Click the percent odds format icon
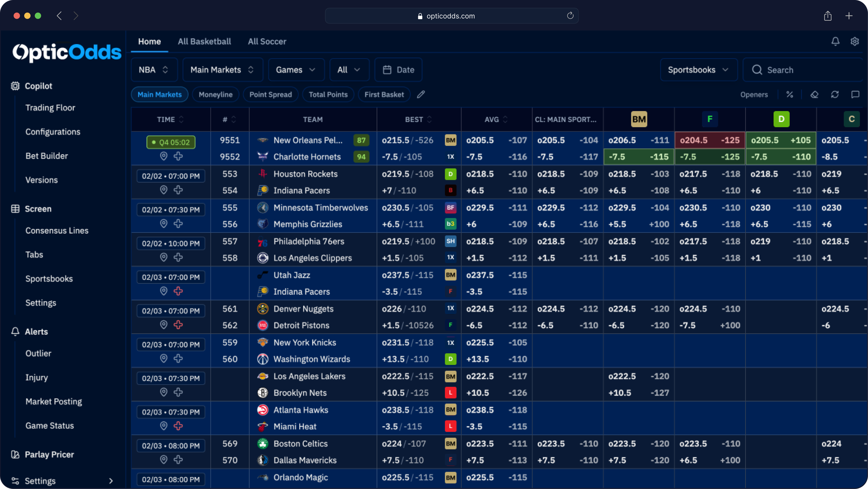The image size is (868, 489). [x=790, y=95]
